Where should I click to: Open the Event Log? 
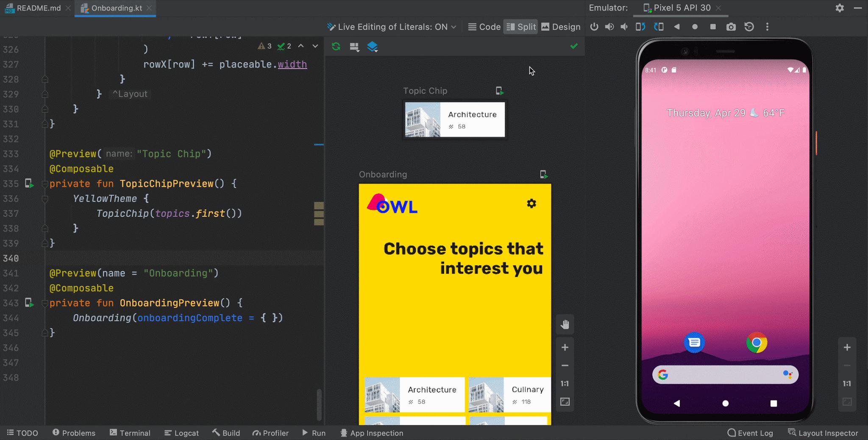(750, 433)
